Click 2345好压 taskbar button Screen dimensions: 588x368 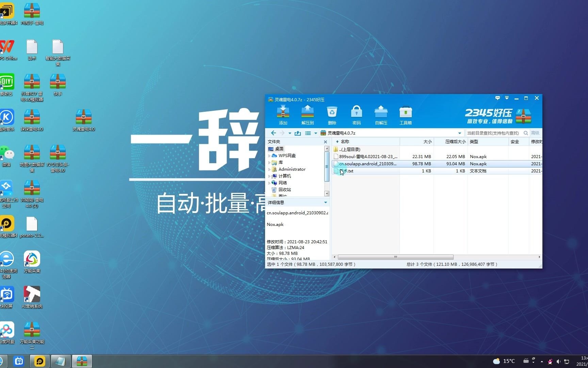tap(82, 361)
